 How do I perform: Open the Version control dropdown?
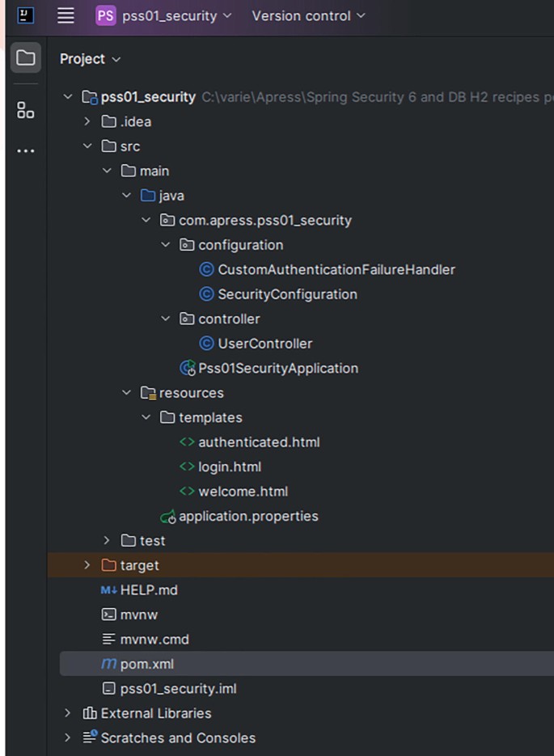(x=308, y=15)
